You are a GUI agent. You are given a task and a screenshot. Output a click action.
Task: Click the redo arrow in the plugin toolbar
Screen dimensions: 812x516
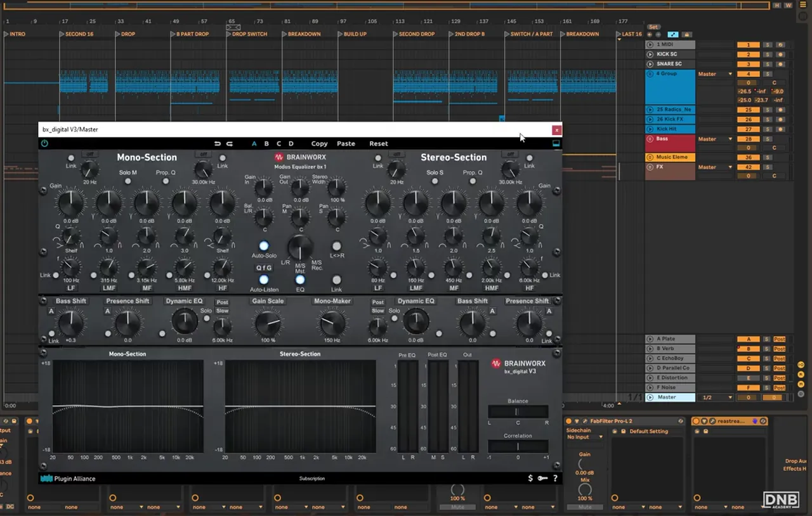[229, 144]
